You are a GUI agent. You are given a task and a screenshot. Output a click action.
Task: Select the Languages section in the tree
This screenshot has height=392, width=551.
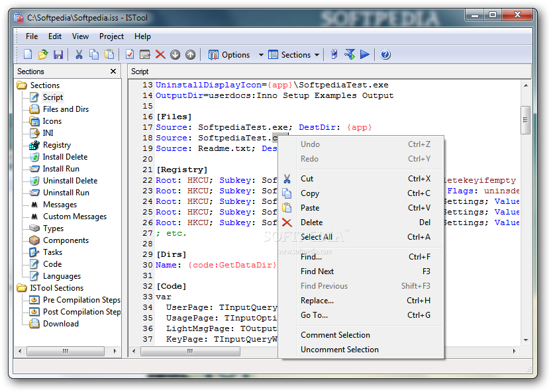click(62, 276)
